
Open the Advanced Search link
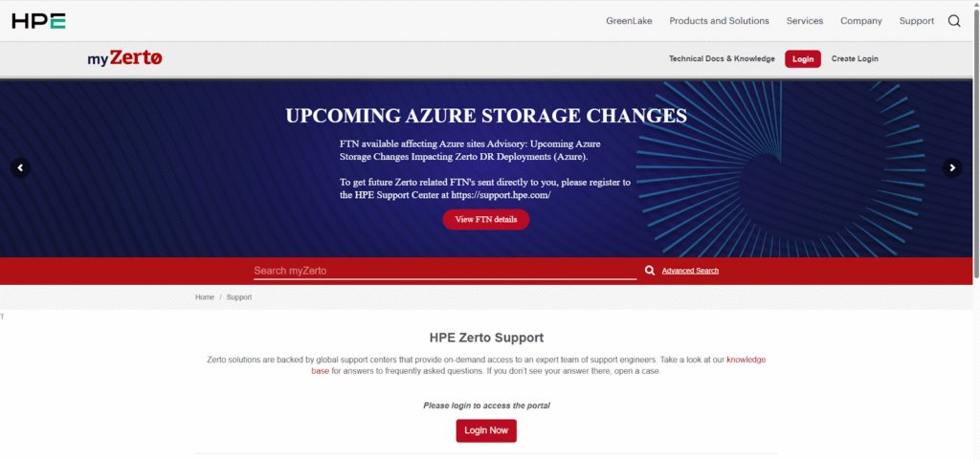[x=690, y=271]
